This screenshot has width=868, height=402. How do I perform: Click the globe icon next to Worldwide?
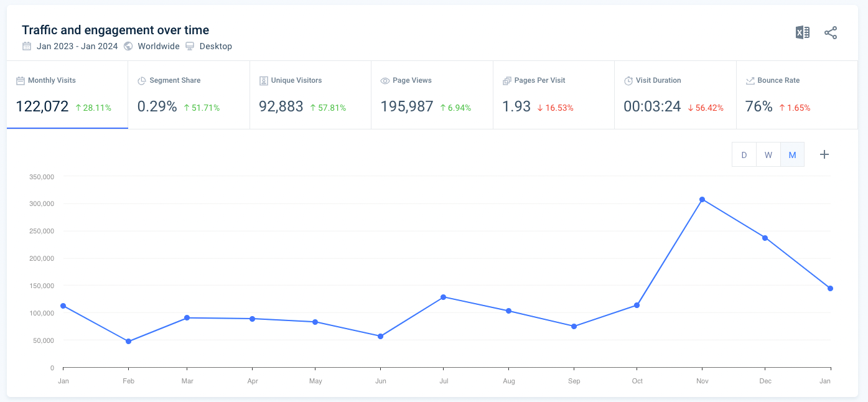click(129, 46)
